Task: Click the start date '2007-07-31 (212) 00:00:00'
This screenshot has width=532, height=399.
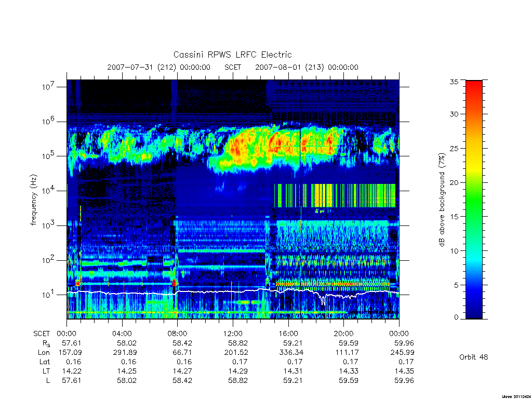Action: 159,67
